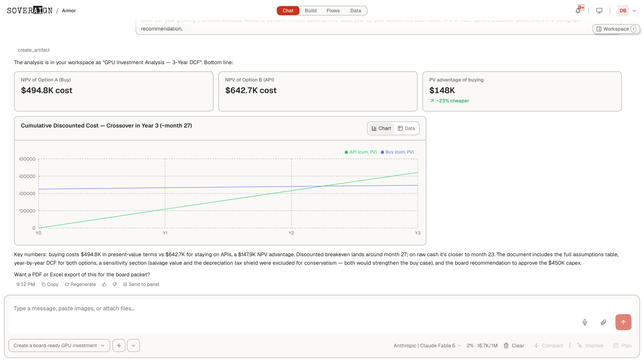
Task: Switch to the Flows tab
Action: click(x=333, y=10)
